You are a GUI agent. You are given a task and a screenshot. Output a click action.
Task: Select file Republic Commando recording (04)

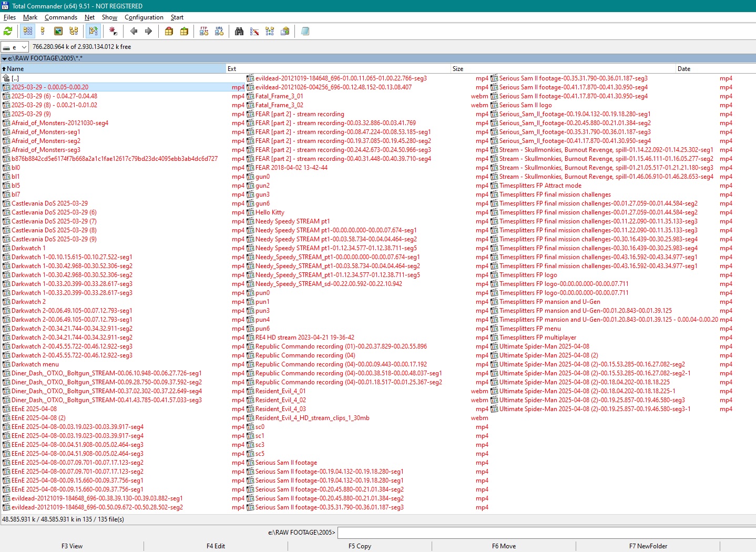[305, 355]
